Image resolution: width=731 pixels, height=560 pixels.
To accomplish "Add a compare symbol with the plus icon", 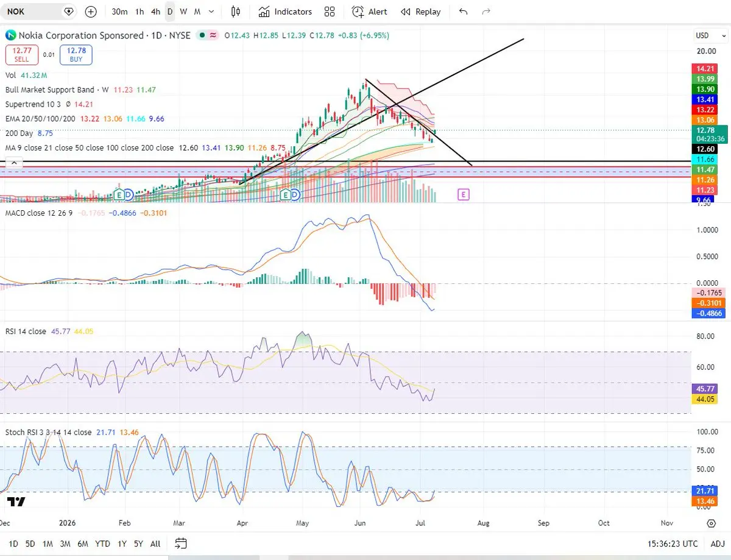I will coord(91,12).
